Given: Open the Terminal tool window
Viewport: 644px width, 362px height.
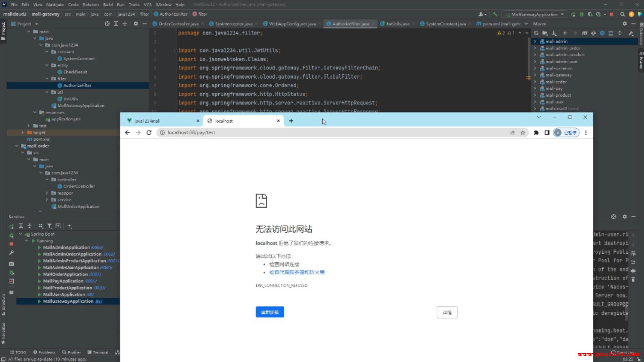Looking at the screenshot, I should pyautogui.click(x=98, y=352).
